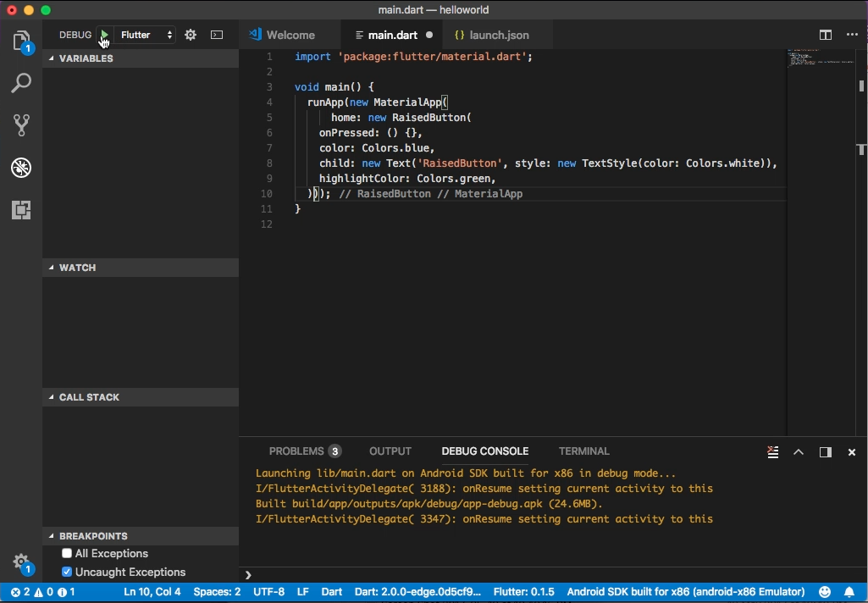This screenshot has height=603, width=868.
Task: Click the unsaved dot on main.dart tab
Action: pyautogui.click(x=429, y=35)
